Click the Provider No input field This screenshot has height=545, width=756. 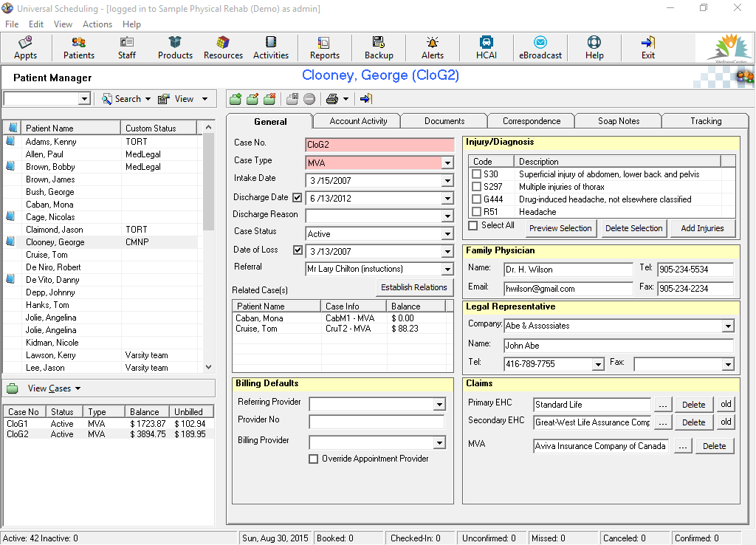click(377, 422)
